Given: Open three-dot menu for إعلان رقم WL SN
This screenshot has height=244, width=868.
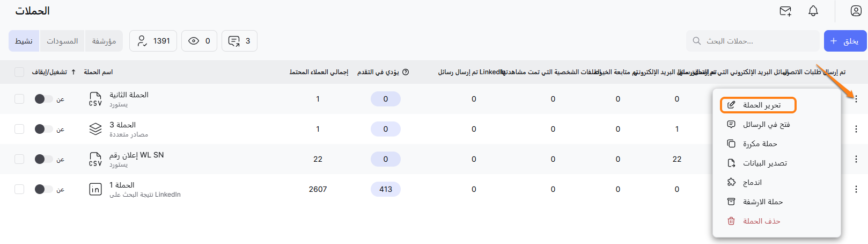Looking at the screenshot, I should pos(856,159).
